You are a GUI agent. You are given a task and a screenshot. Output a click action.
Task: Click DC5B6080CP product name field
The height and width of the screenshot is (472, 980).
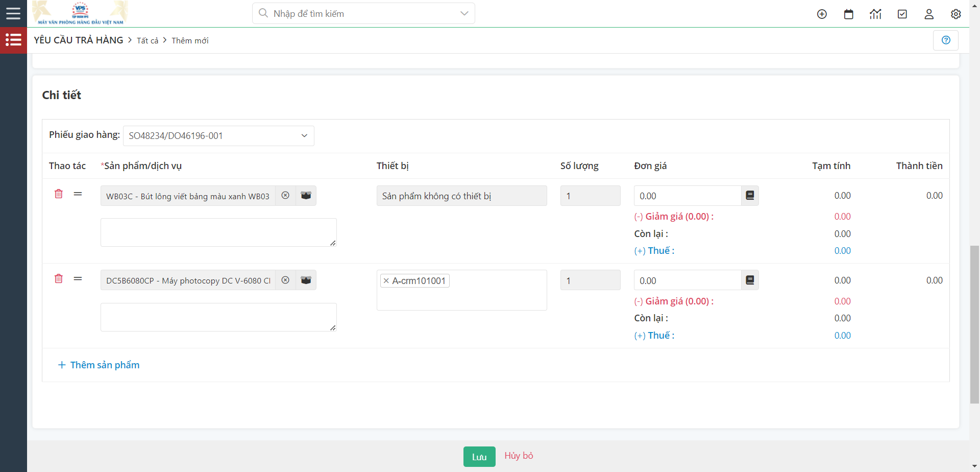[188, 280]
